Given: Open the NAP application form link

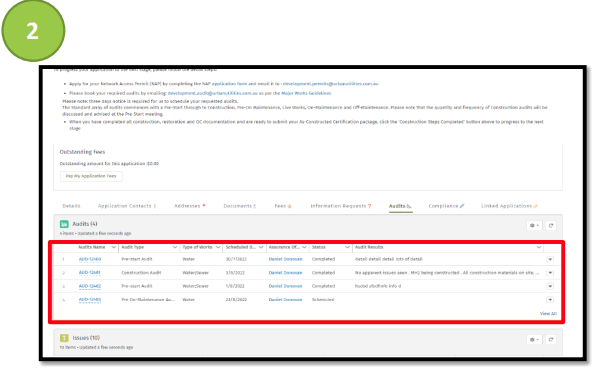Looking at the screenshot, I should coord(229,84).
